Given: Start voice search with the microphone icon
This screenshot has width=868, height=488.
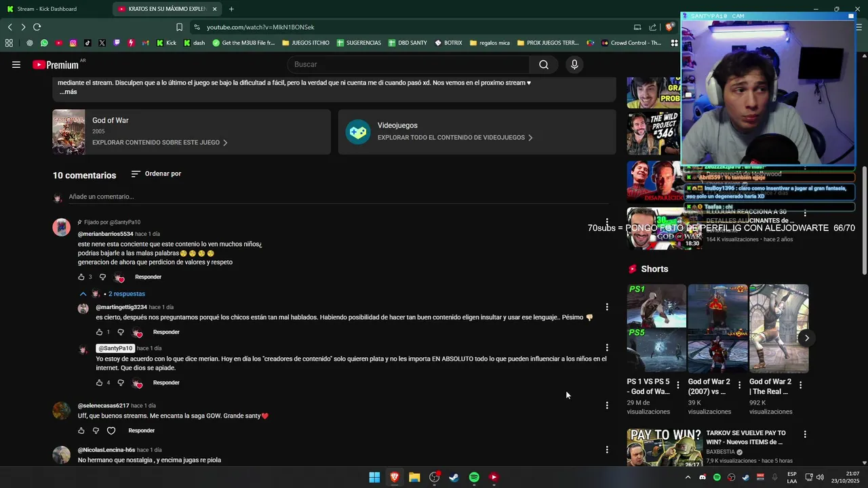Looking at the screenshot, I should coord(574,64).
